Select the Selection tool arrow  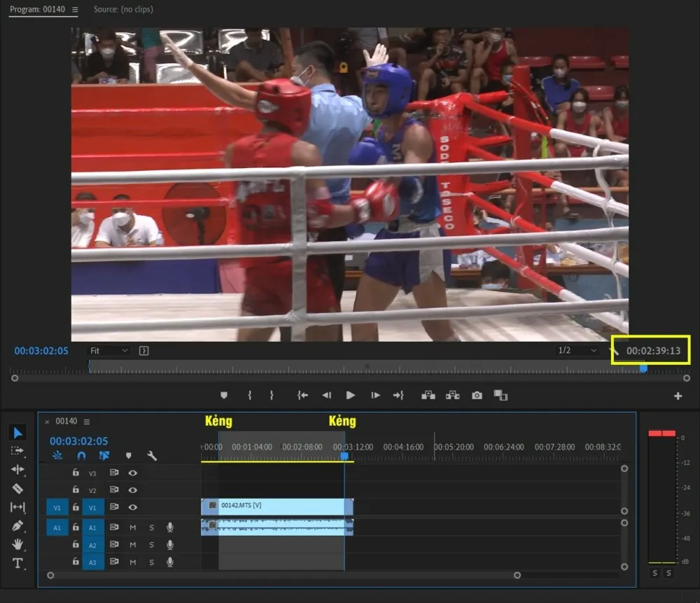(17, 432)
